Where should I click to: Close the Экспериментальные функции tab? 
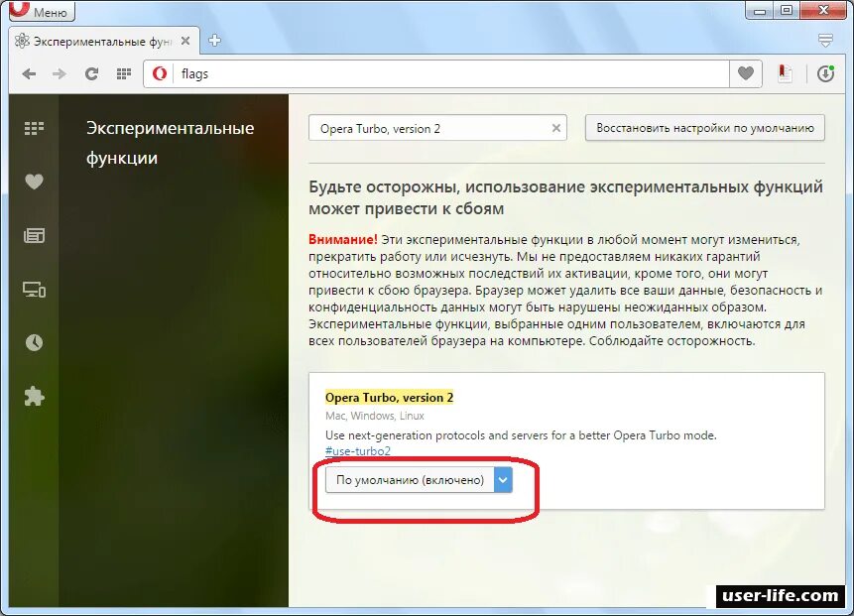point(185,41)
